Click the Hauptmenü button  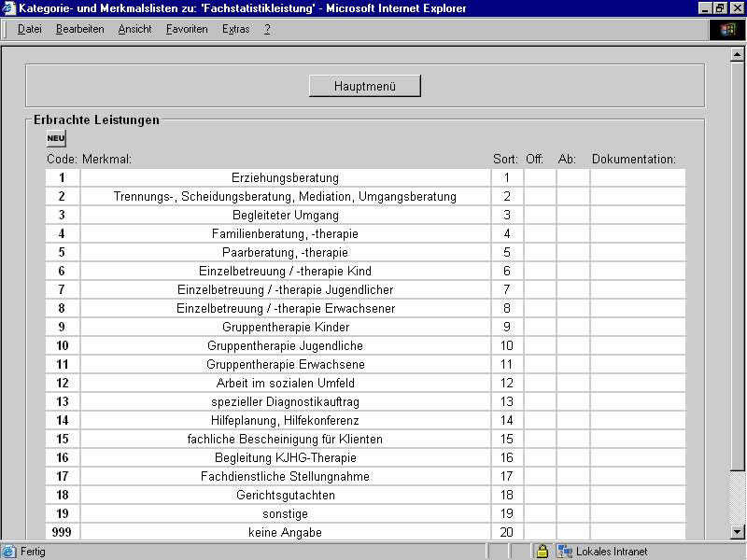point(363,85)
